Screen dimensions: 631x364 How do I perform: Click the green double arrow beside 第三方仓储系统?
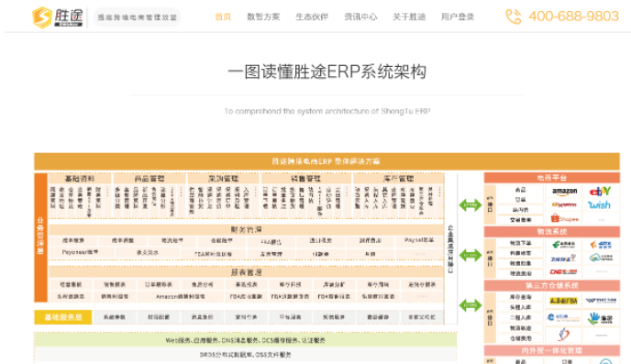470,305
